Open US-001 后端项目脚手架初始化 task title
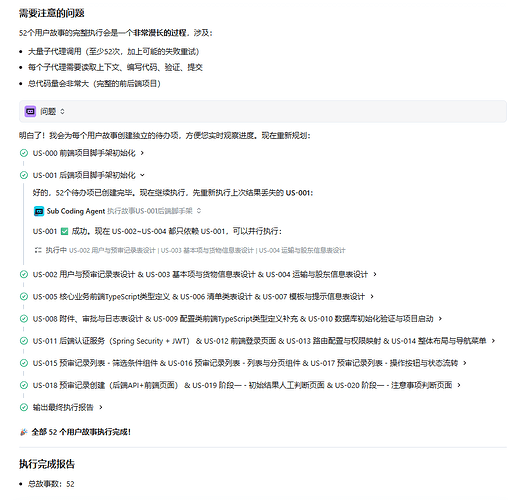Image resolution: width=508 pixels, height=500 pixels. pos(84,175)
